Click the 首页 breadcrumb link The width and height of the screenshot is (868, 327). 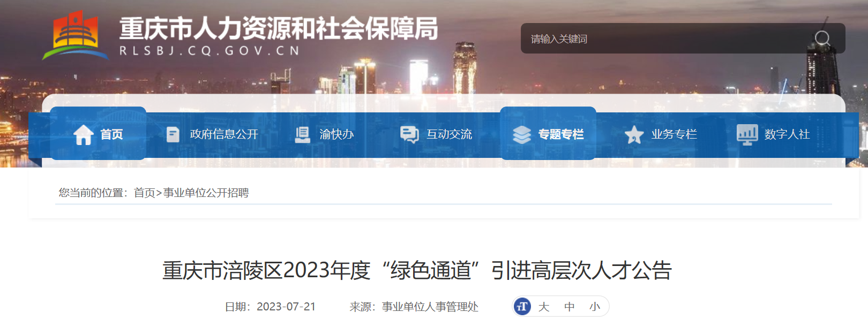point(145,193)
